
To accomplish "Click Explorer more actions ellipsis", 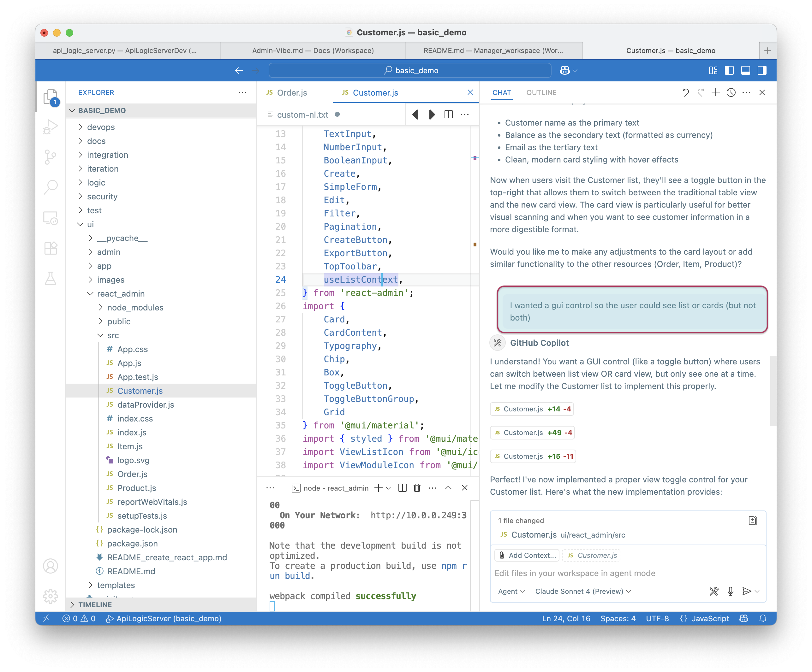I will pos(242,92).
